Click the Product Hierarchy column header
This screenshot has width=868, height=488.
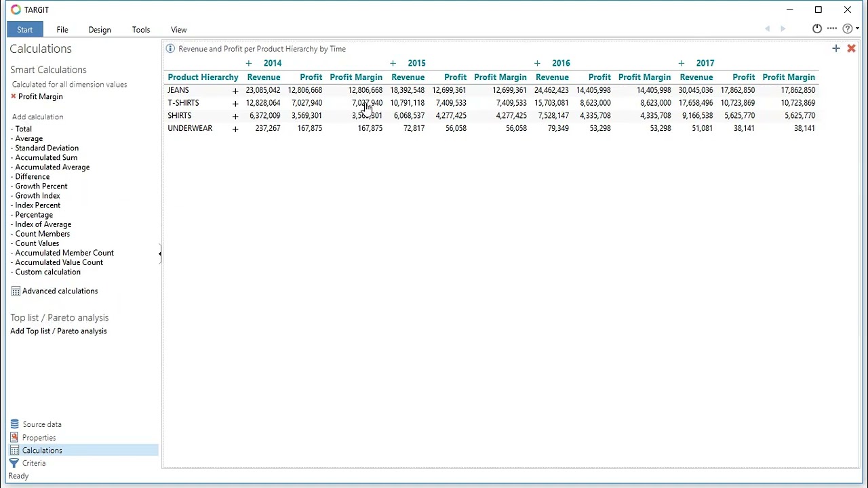(x=203, y=77)
